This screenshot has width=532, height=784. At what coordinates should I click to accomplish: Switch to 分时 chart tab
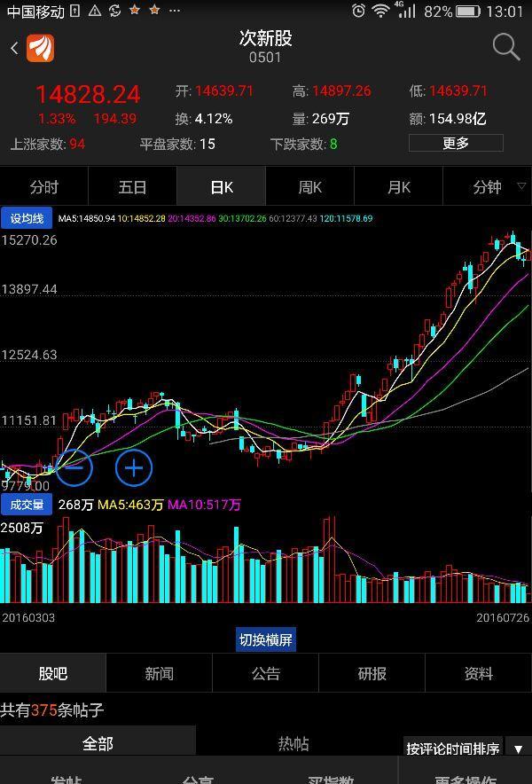44,187
